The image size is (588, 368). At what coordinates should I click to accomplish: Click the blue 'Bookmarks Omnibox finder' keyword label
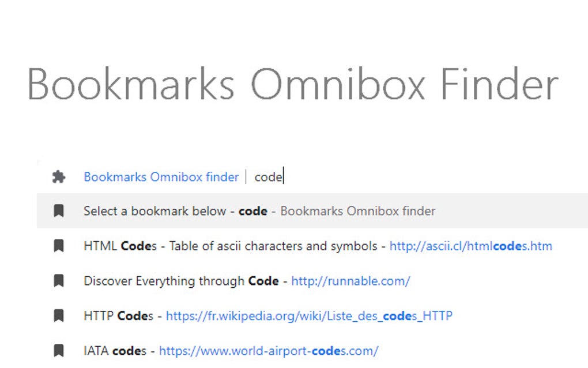coord(161,177)
